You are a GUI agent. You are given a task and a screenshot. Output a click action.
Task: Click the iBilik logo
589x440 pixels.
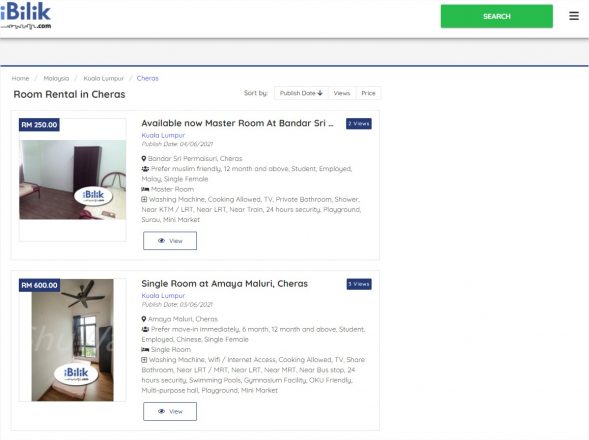point(26,16)
